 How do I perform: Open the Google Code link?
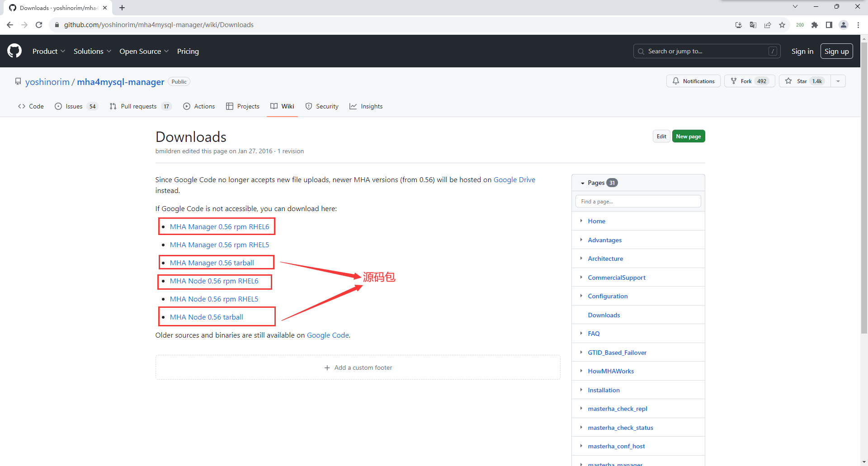[x=328, y=335]
